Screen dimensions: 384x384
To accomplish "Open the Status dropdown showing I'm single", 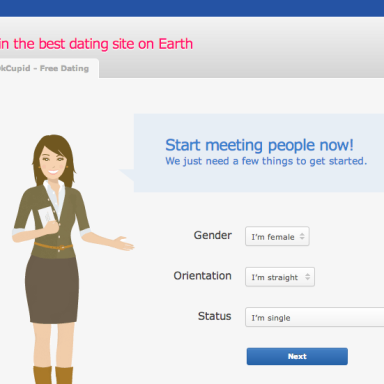I will pos(315,317).
